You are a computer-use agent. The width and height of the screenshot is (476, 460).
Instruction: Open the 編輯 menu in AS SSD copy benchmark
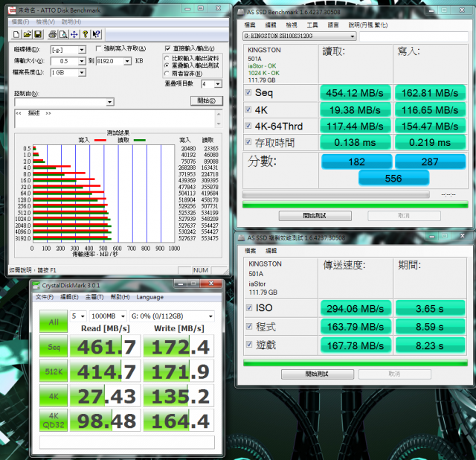point(271,250)
